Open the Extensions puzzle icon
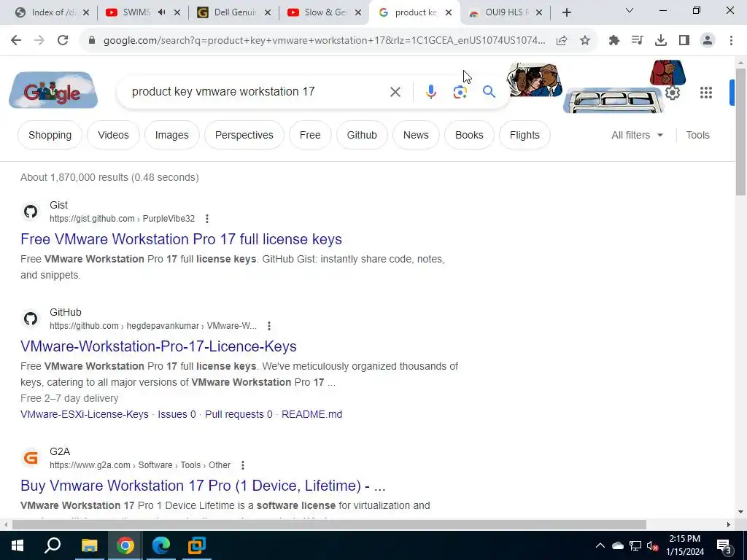Viewport: 747px width, 560px height. point(614,41)
